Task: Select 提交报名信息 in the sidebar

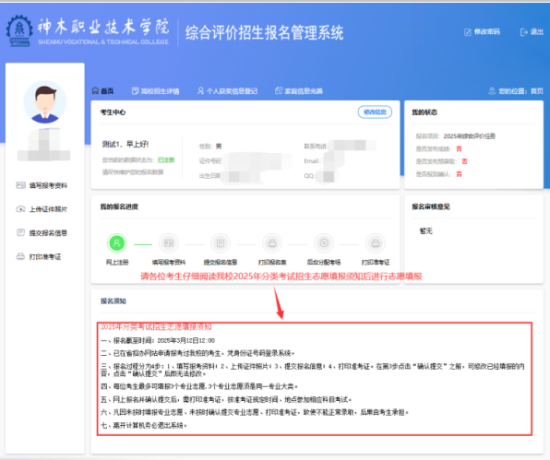Action: coord(42,233)
